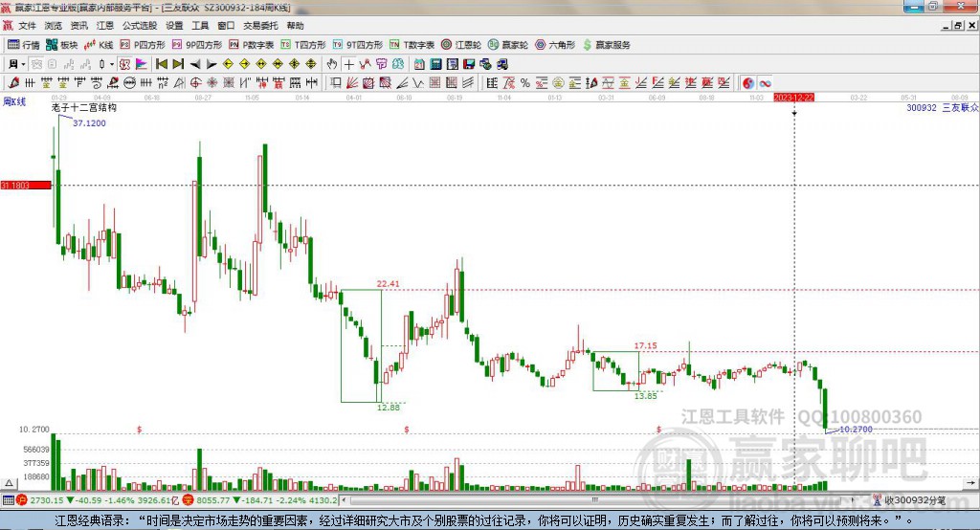Click the 300932 三友联众 stock label
The height and width of the screenshot is (530, 980).
coord(942,107)
